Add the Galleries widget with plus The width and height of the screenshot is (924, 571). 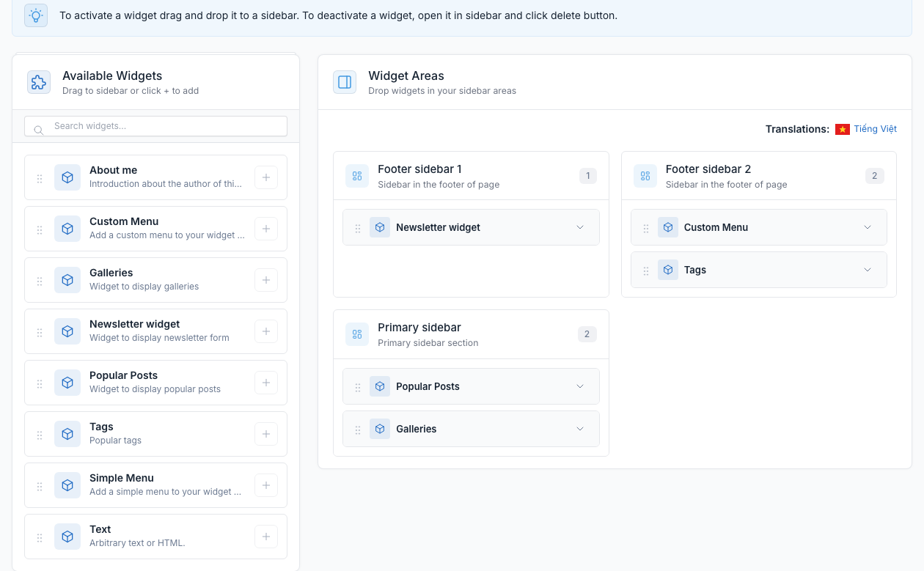coord(266,280)
